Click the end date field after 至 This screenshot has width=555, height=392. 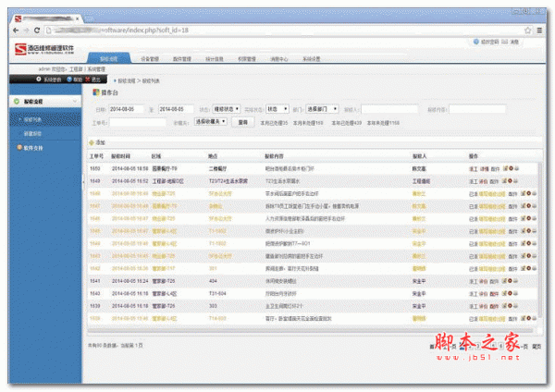pyautogui.click(x=176, y=109)
